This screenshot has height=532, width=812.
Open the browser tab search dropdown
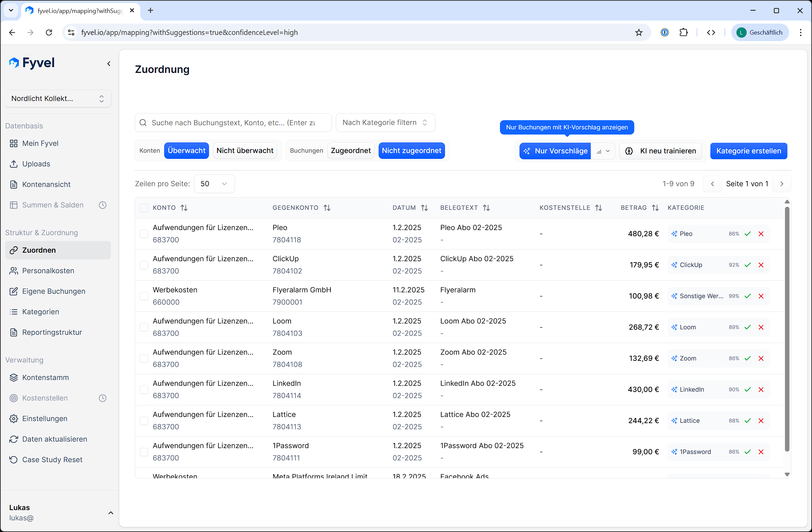pos(11,11)
